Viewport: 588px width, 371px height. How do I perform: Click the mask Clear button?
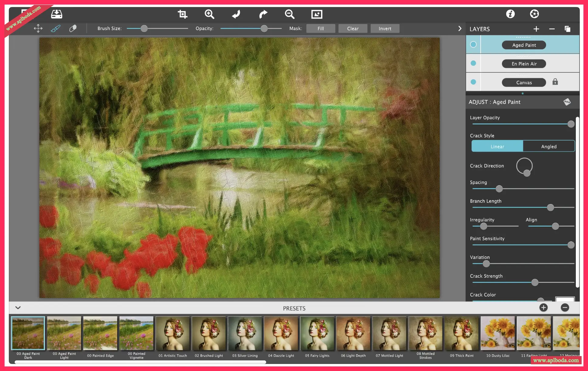pyautogui.click(x=353, y=29)
